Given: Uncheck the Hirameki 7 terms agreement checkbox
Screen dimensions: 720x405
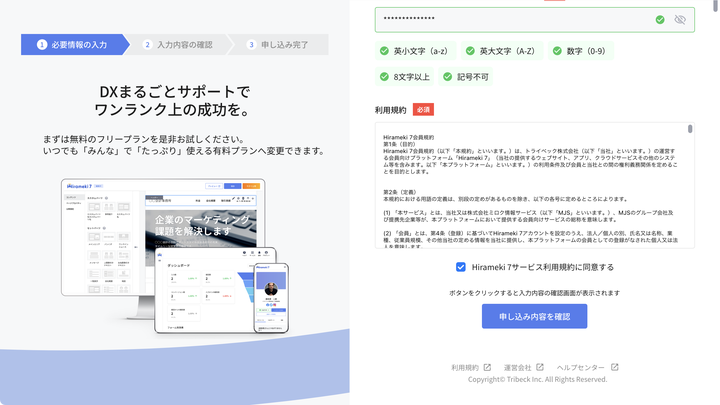Looking at the screenshot, I should point(461,267).
